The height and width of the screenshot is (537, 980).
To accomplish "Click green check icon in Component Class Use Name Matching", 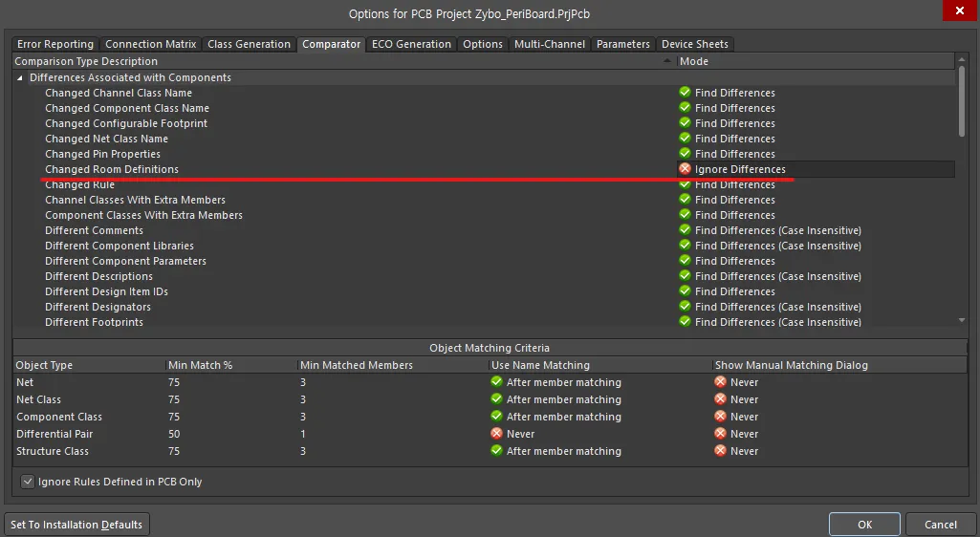I will [x=497, y=416].
